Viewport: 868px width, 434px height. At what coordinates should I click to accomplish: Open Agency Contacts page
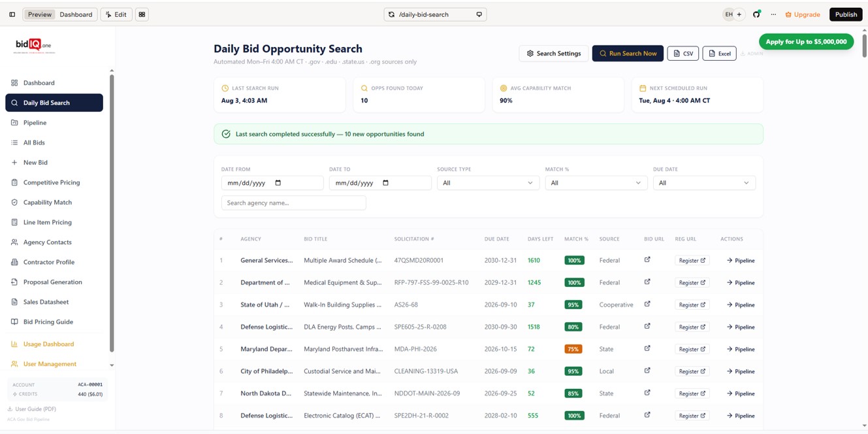(54, 242)
